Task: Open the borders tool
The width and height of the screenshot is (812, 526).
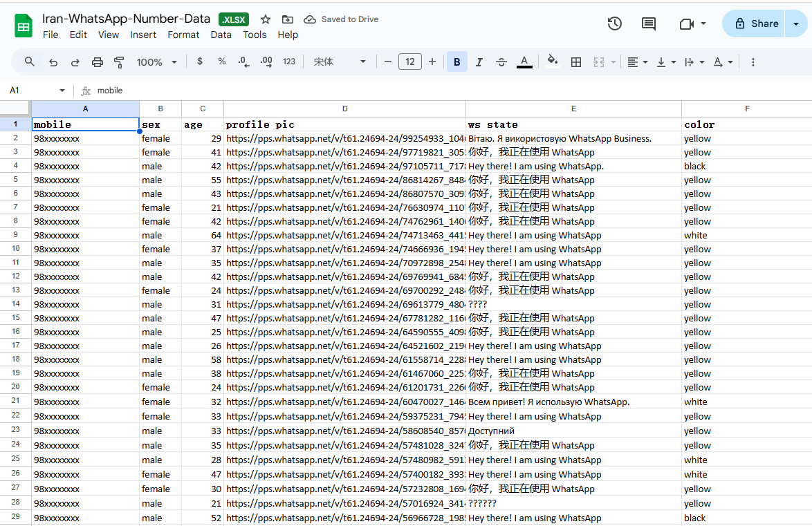Action: coord(576,62)
